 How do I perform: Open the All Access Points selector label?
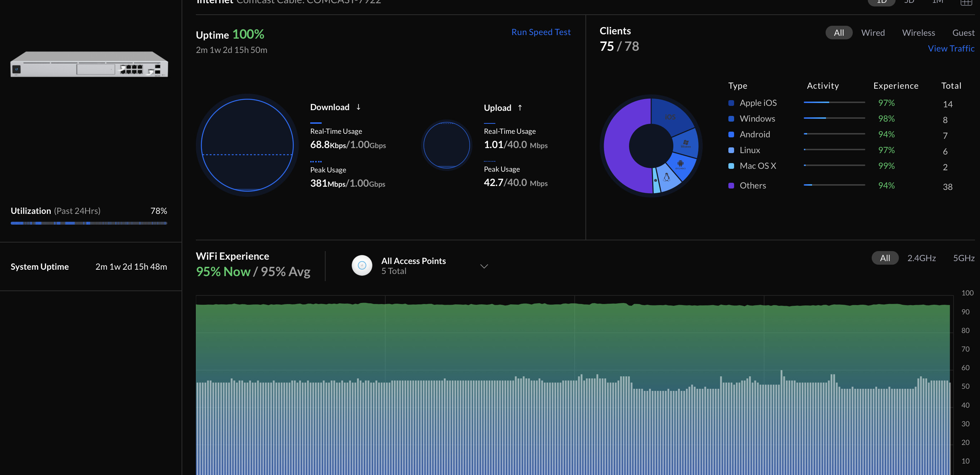tap(413, 261)
